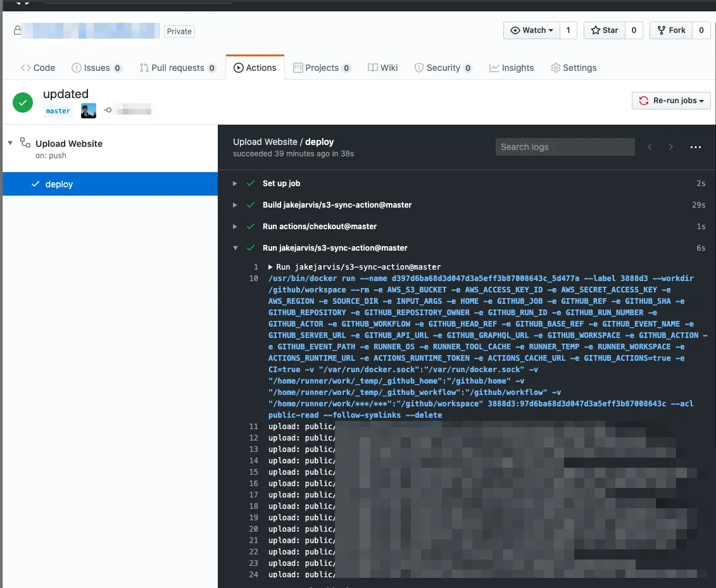Star this repository
Image resolution: width=716 pixels, height=588 pixels.
click(x=604, y=30)
